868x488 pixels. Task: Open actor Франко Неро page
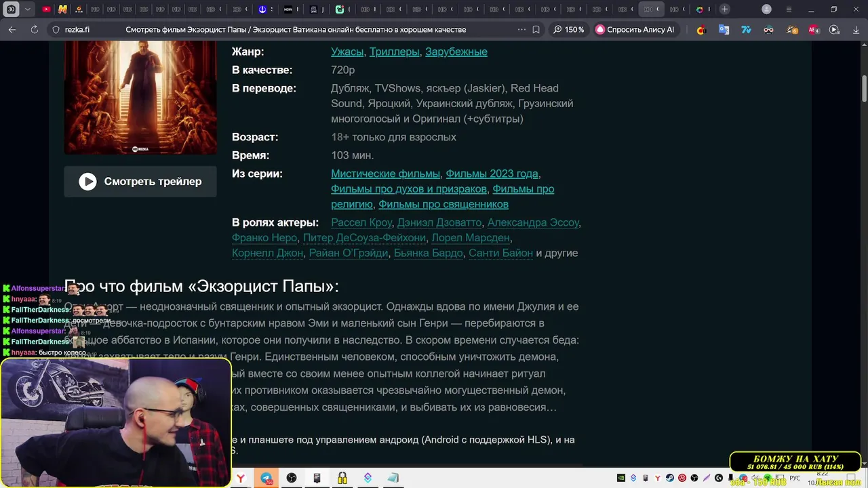coord(264,238)
